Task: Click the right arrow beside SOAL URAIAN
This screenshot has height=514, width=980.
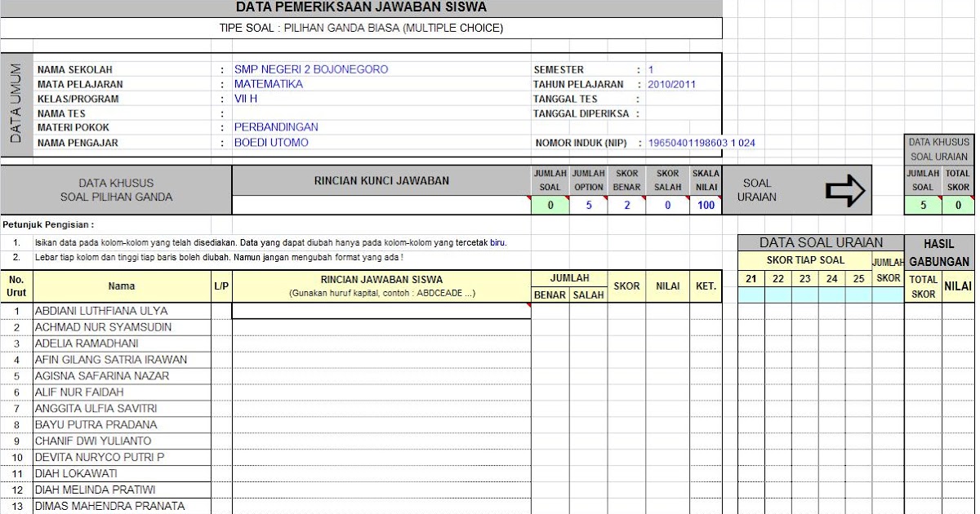Action: [844, 190]
